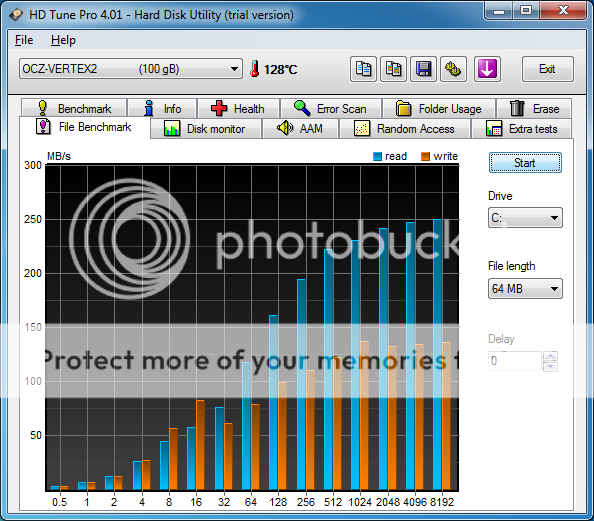Open the File length 64 MB dropdown
Screen dimensions: 594x521
click(x=525, y=289)
